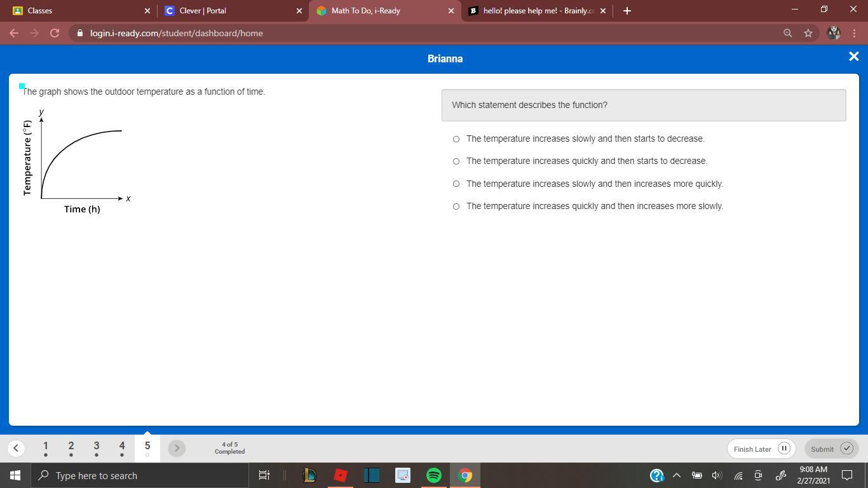
Task: Click the Finish Later button
Action: pyautogui.click(x=761, y=449)
